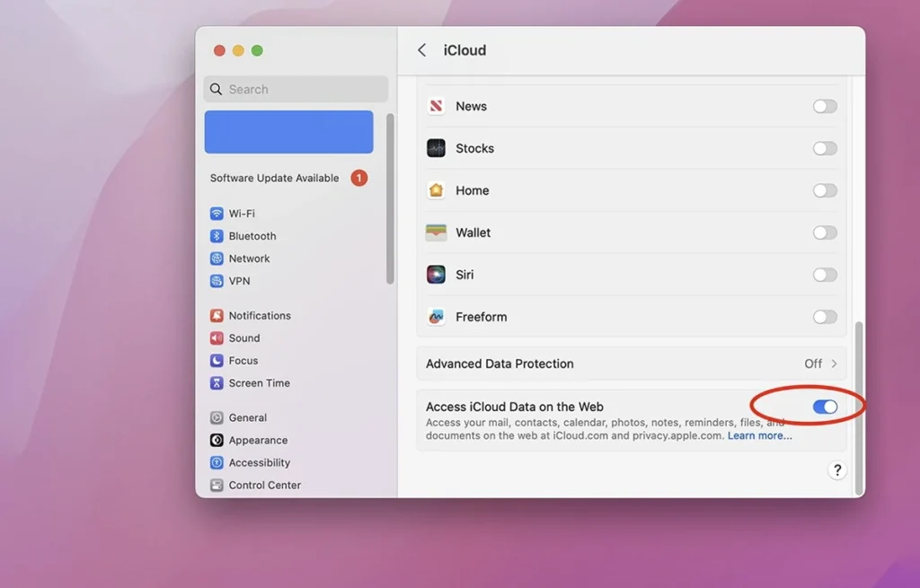Disable Access iCloud Data on the Web
Screen dimensions: 920x588
825,407
